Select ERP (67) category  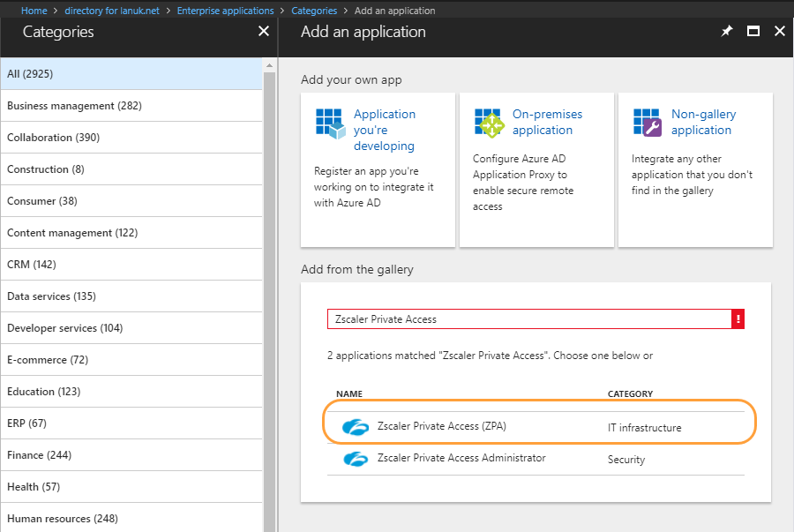point(131,423)
